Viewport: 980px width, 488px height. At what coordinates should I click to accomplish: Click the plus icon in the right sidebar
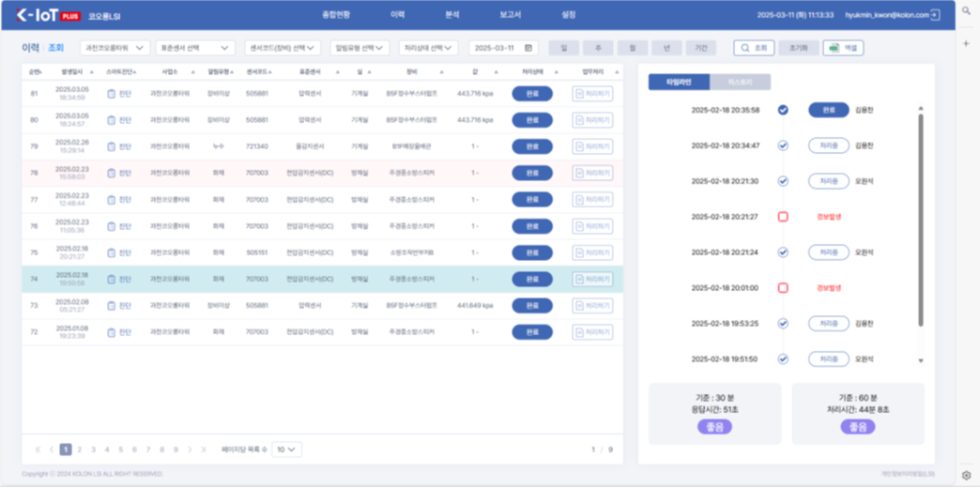tap(967, 43)
